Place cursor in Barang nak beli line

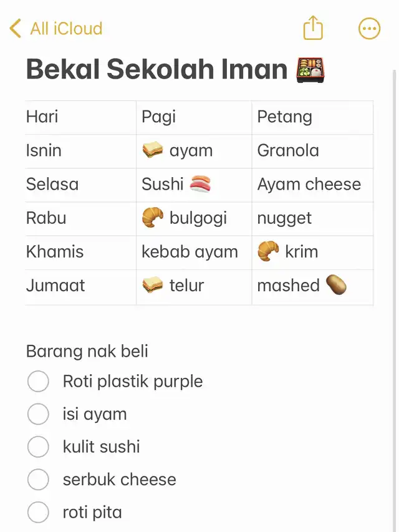click(87, 351)
